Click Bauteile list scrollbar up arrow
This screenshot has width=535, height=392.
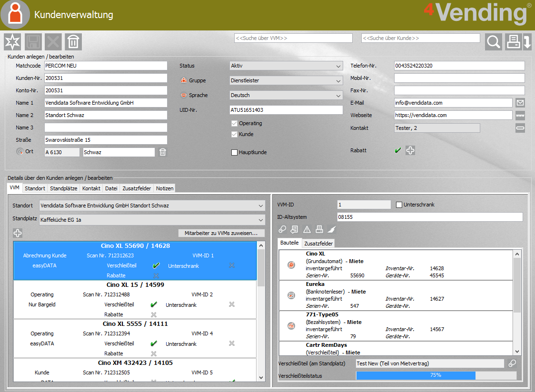pyautogui.click(x=517, y=254)
